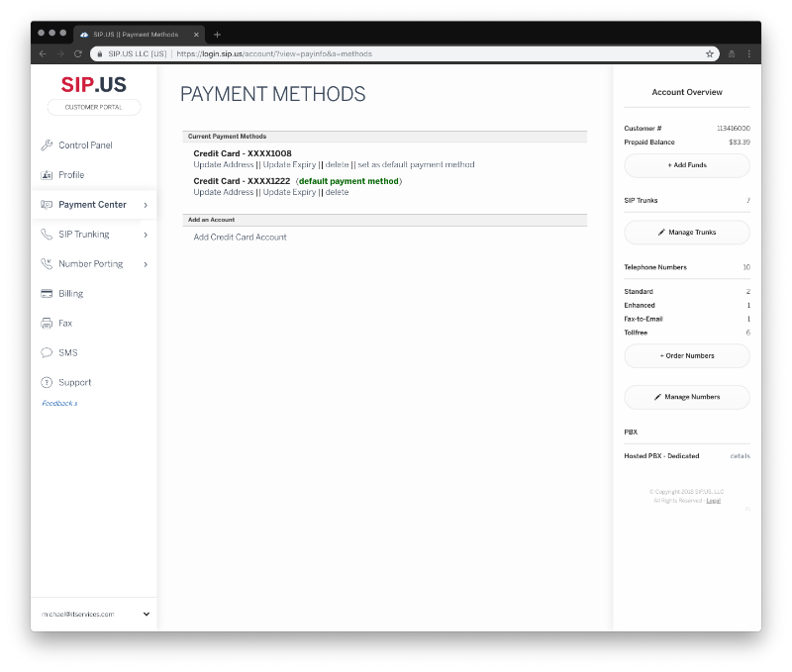
Task: Click the Control Panel wrench icon
Action: tap(47, 145)
